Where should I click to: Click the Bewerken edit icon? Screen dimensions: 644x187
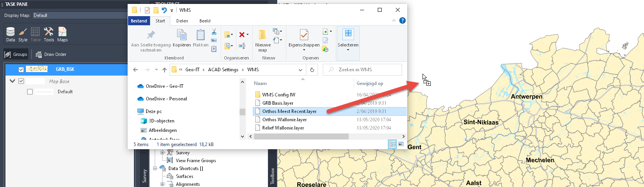(x=326, y=40)
